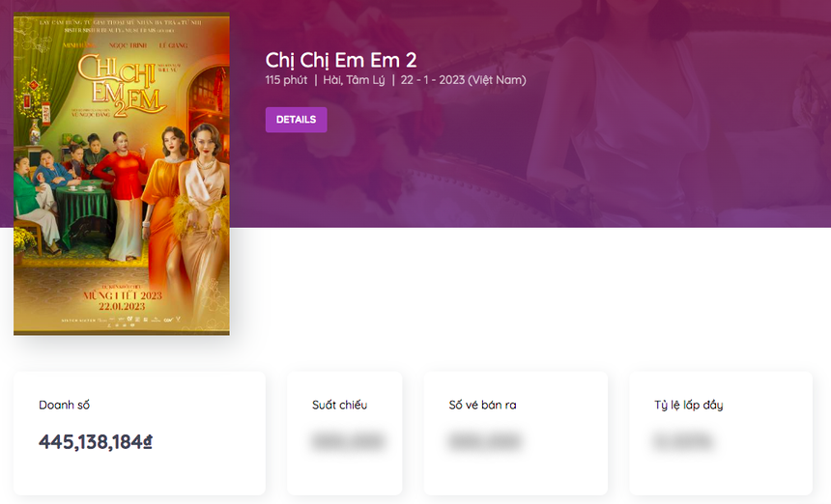Click the Lê Giang name on the poster
This screenshot has width=831, height=504.
point(173,45)
